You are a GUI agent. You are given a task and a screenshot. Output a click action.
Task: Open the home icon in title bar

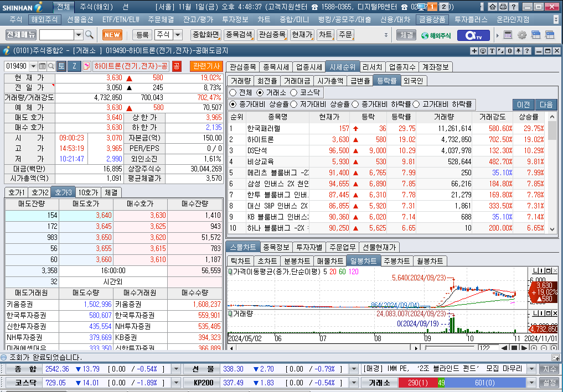pos(493,7)
